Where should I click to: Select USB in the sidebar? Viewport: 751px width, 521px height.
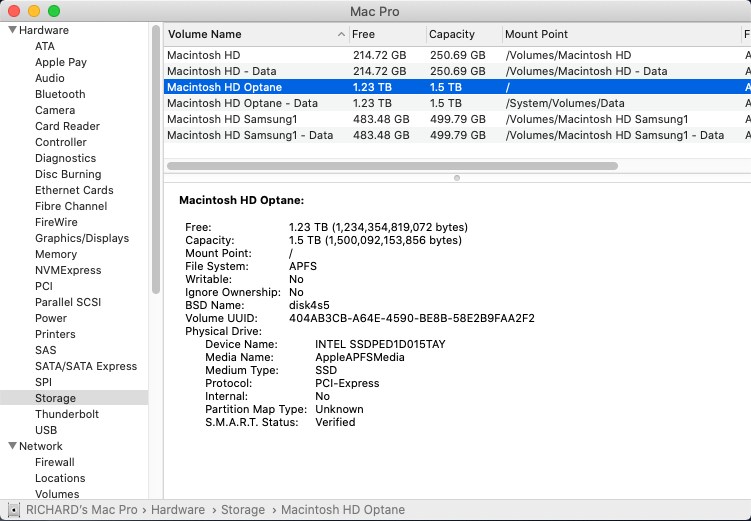tap(46, 430)
